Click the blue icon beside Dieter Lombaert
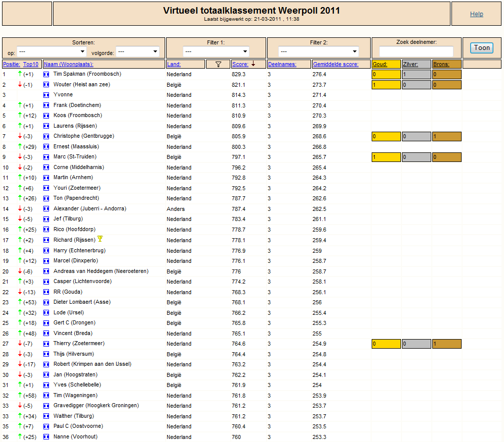This screenshot has height=442, width=504. click(x=46, y=302)
